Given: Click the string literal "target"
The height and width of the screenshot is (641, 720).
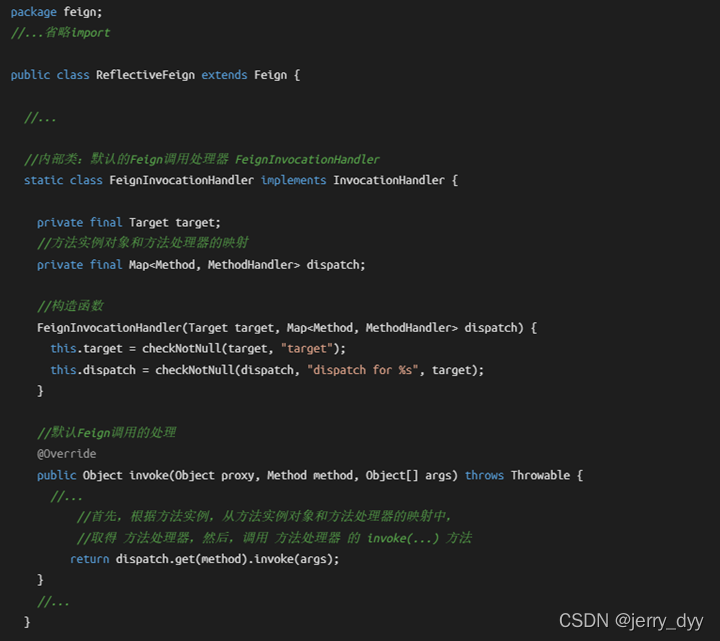Looking at the screenshot, I should [x=306, y=349].
